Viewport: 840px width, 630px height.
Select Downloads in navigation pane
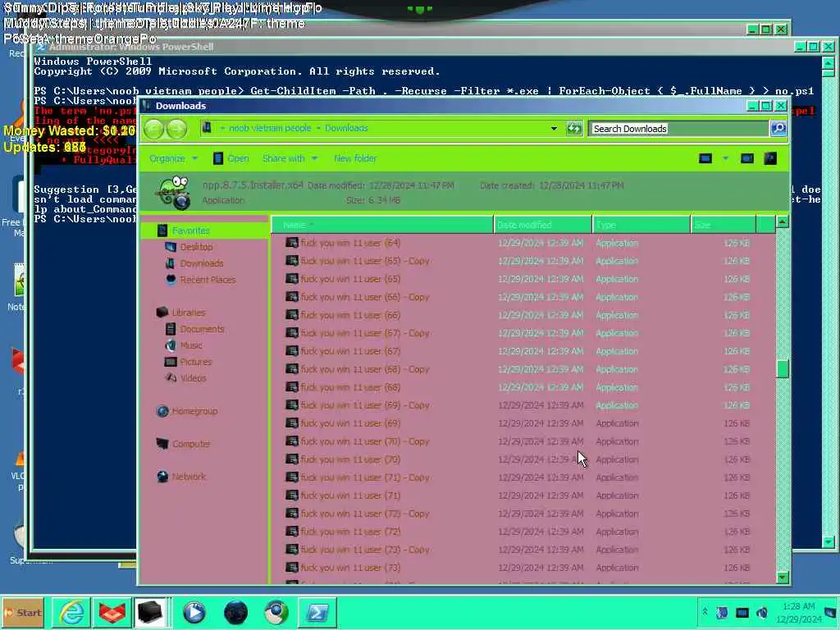201,263
